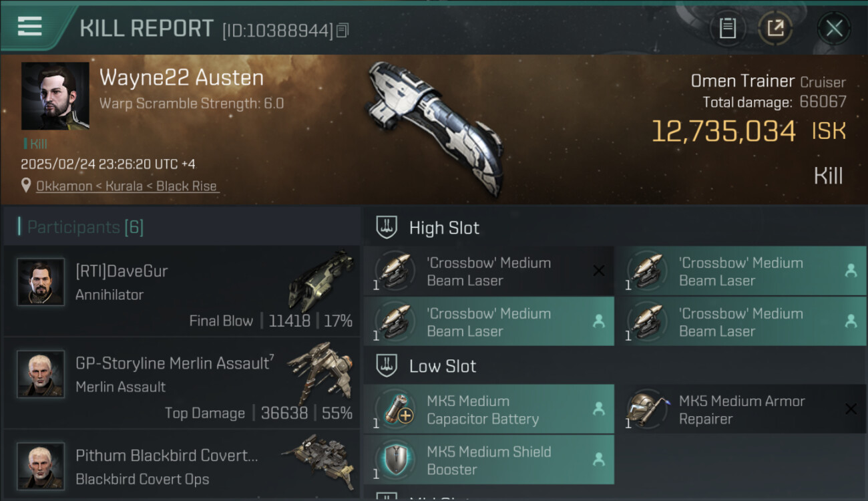Image resolution: width=868 pixels, height=501 pixels.
Task: Open Wayne22 Austen's portrait
Action: coord(55,96)
